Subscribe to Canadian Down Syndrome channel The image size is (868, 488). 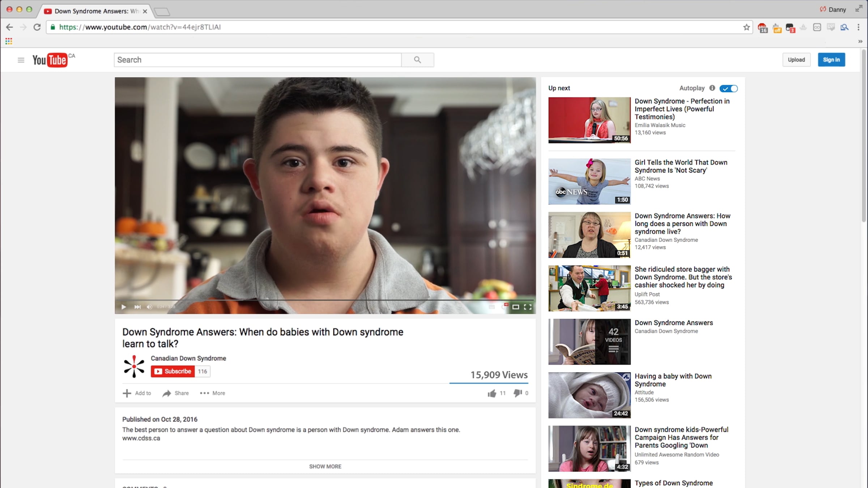173,371
